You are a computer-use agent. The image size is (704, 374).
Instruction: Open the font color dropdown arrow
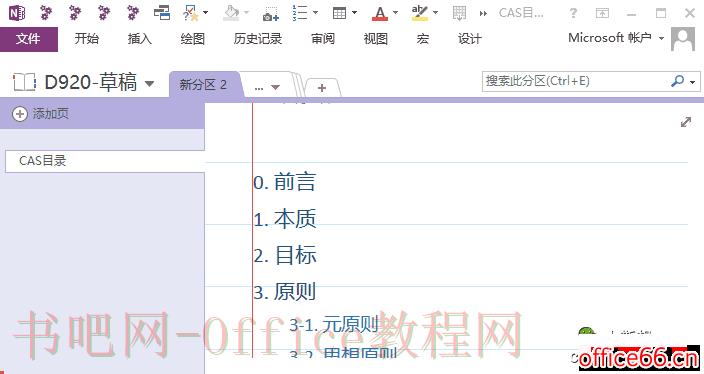click(x=396, y=13)
